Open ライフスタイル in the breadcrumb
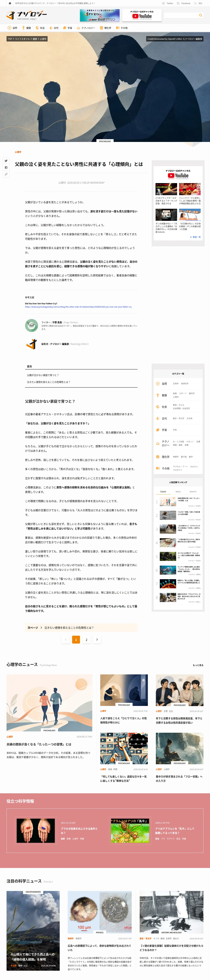 (22, 39)
